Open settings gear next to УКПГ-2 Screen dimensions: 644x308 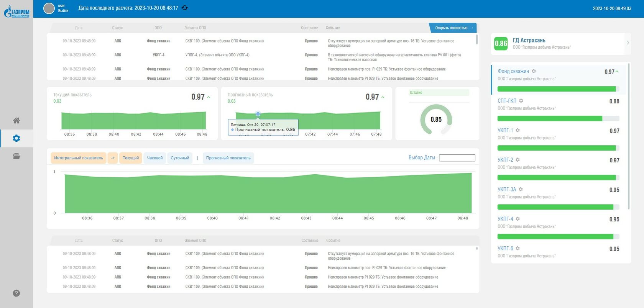517,160
